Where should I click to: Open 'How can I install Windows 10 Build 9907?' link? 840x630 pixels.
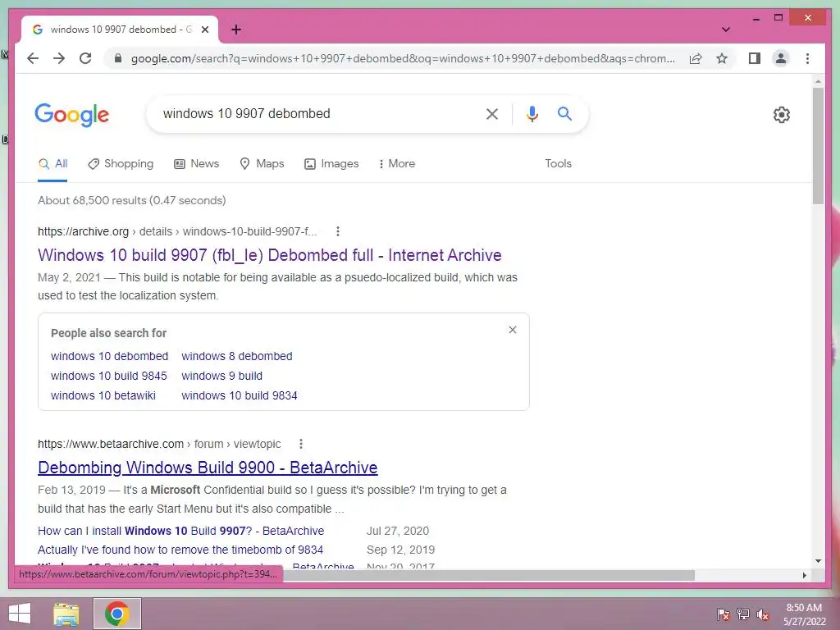pos(180,531)
